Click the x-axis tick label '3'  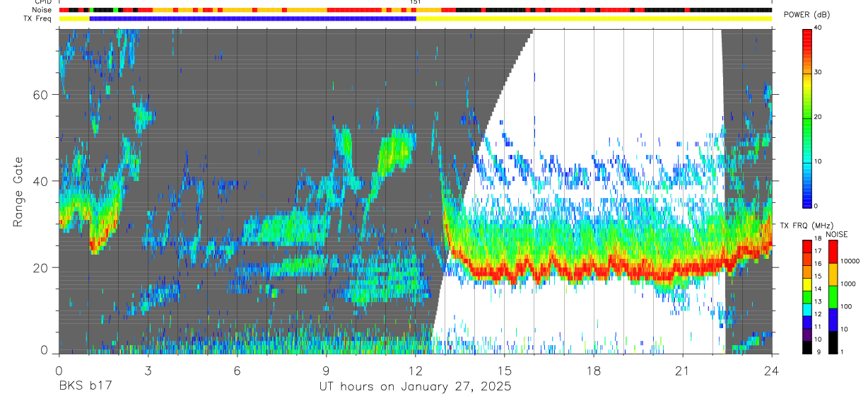pos(148,370)
